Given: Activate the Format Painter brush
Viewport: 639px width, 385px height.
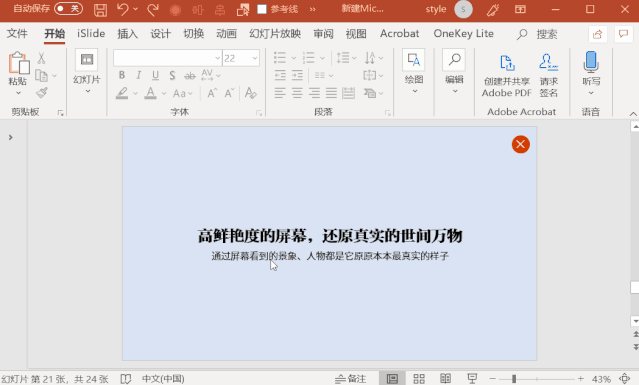Looking at the screenshot, I should coord(42,93).
